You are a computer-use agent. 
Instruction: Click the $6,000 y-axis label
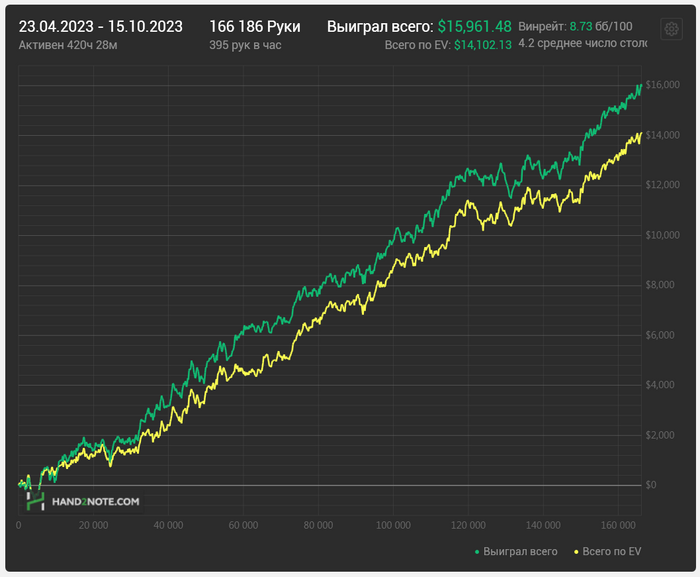[660, 335]
